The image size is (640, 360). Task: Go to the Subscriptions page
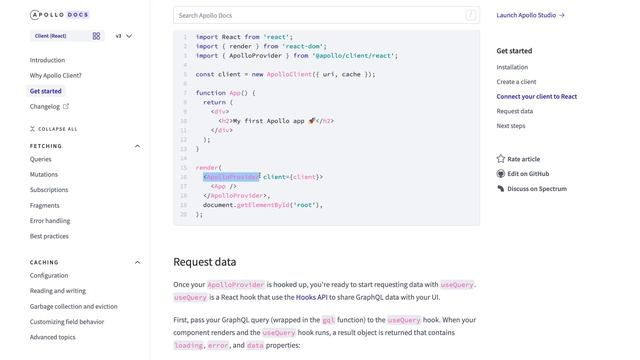click(x=49, y=190)
